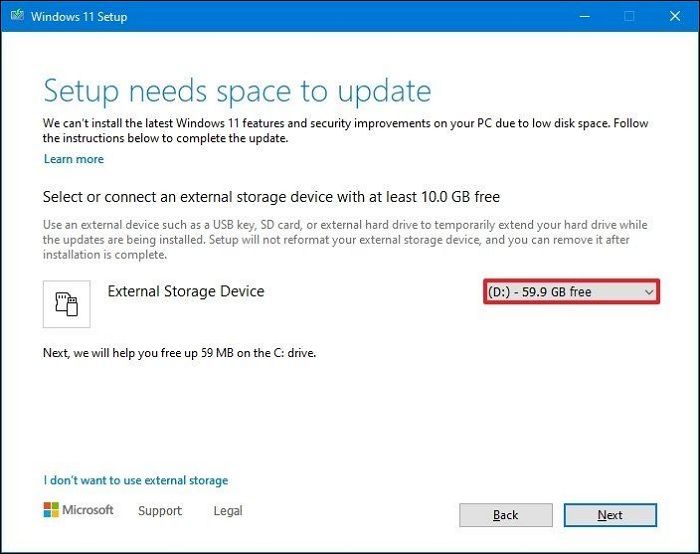The image size is (700, 554).
Task: Open the Learn more link
Action: 74,159
